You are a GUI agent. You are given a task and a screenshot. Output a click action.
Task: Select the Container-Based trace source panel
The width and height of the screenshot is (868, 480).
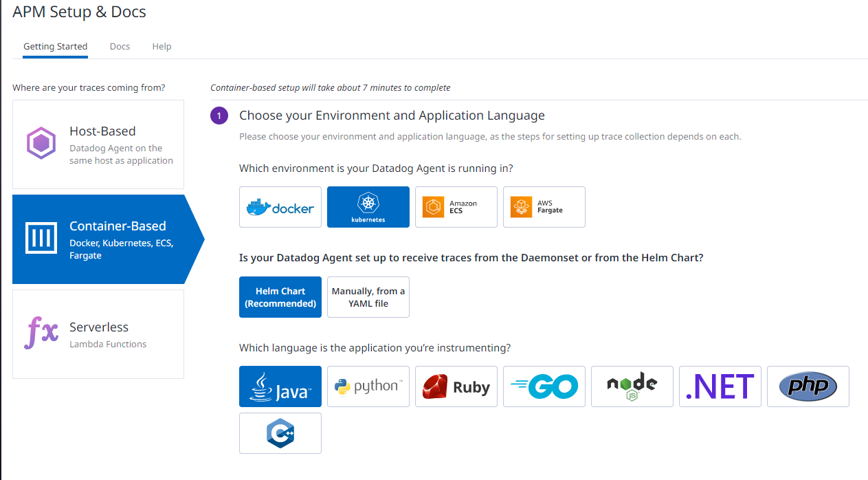pos(98,239)
